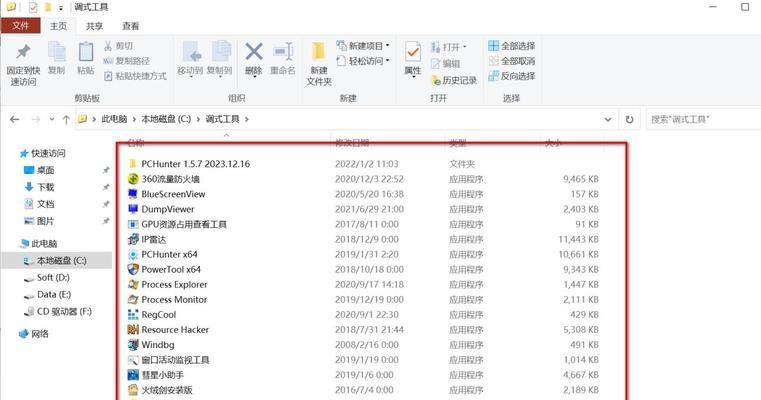Click the search 调试工具 input box

703,119
